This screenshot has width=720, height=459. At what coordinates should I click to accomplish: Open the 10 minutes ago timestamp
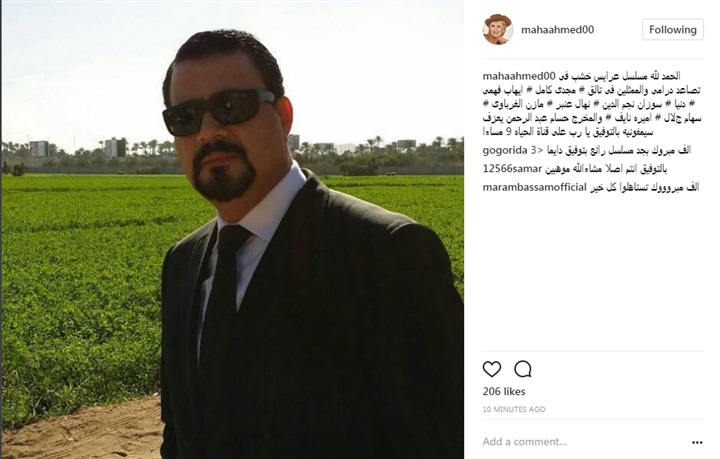click(x=514, y=409)
